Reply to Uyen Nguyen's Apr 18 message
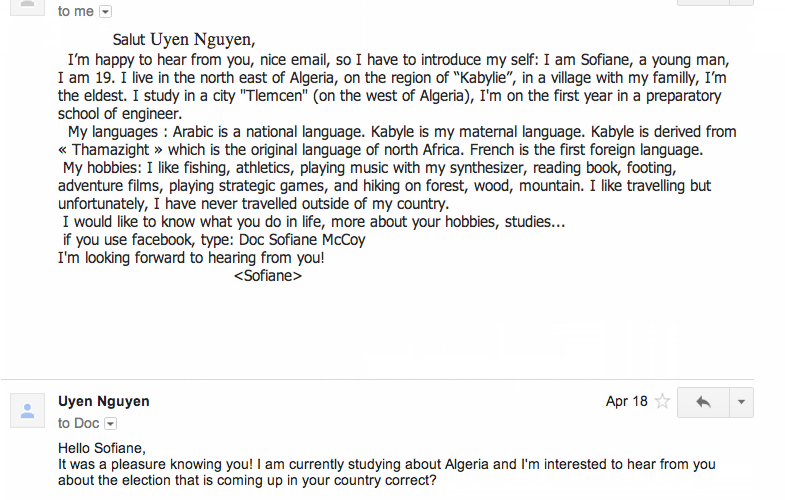The image size is (785, 500). click(703, 402)
